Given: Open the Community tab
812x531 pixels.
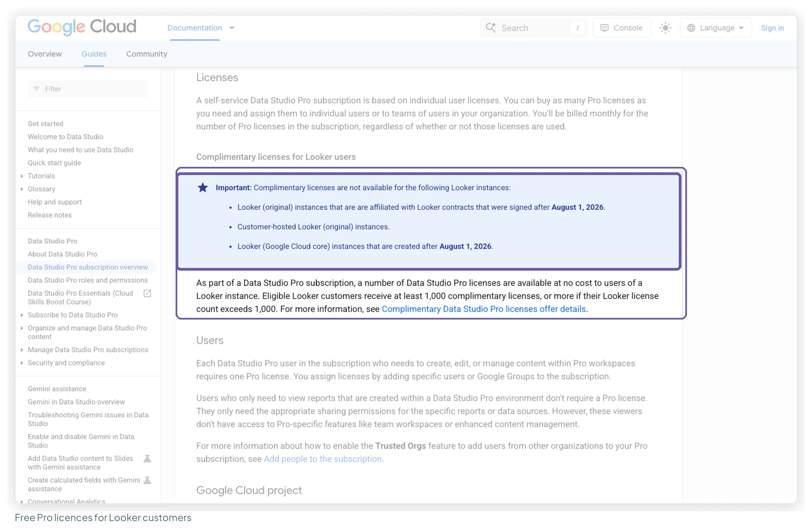Looking at the screenshot, I should (147, 54).
